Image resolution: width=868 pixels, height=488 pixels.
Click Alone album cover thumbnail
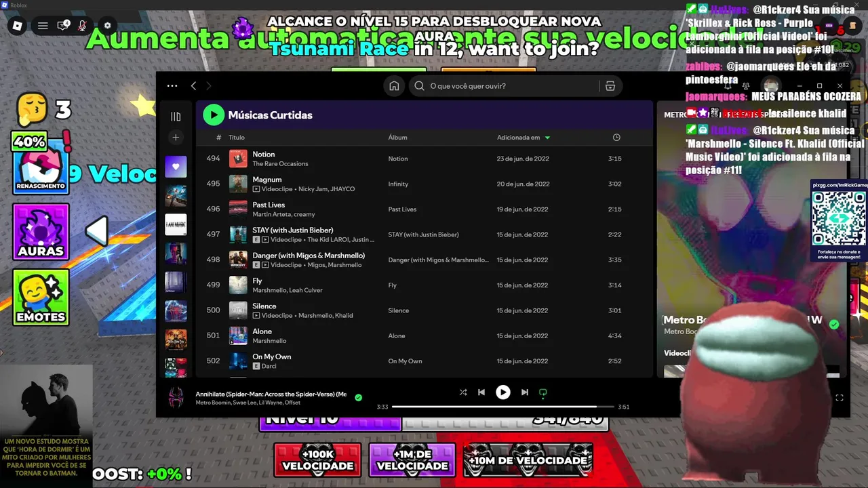coord(238,335)
